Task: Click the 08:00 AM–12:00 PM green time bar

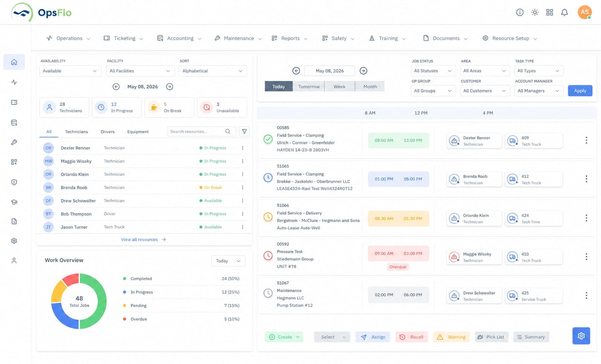Action: 398,141
